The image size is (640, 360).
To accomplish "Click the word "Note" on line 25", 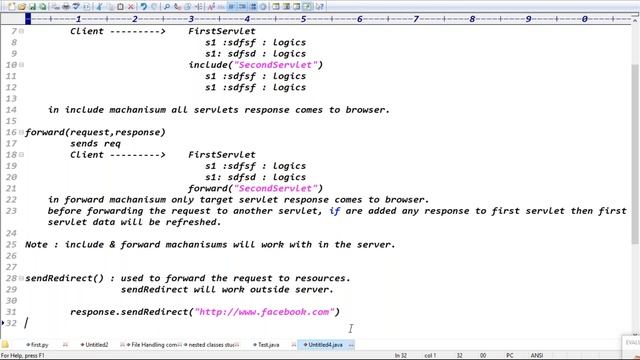I will [x=36, y=244].
